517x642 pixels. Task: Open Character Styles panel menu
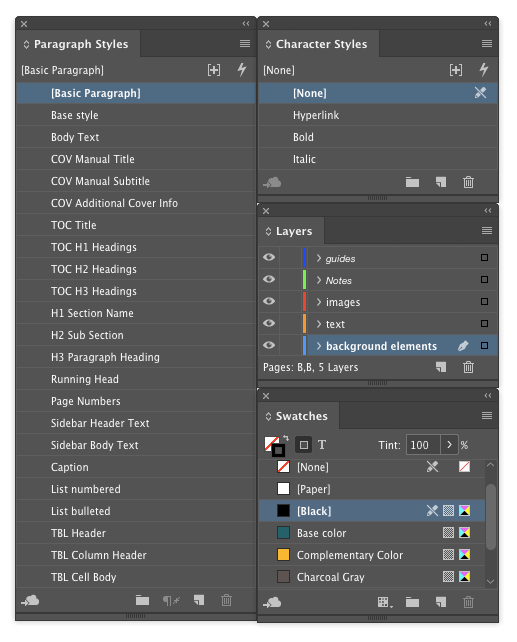[487, 43]
